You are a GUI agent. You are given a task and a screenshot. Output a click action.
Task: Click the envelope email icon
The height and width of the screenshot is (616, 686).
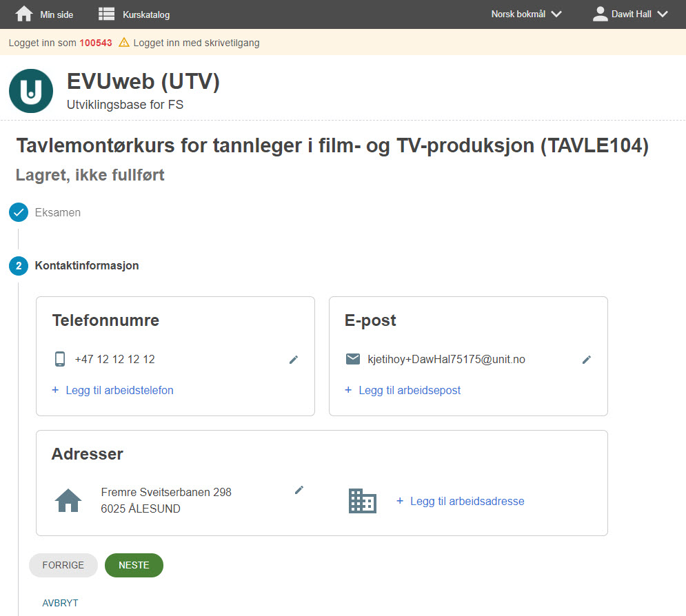(x=352, y=359)
